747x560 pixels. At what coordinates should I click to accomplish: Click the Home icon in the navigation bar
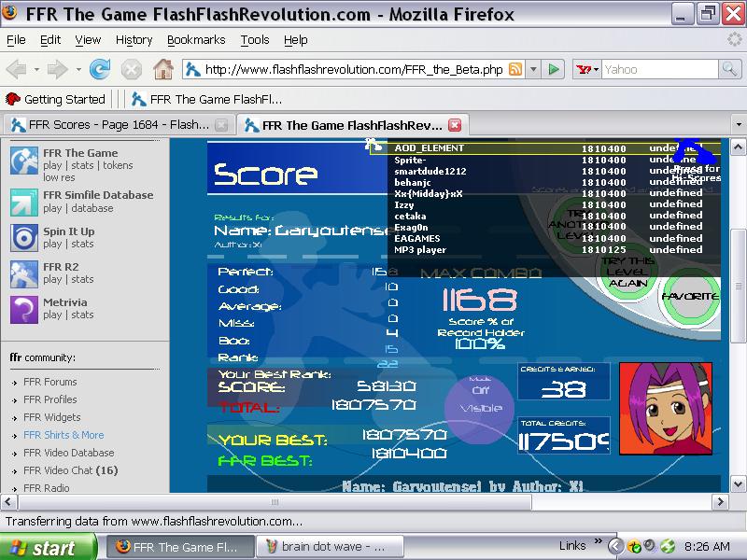[162, 69]
